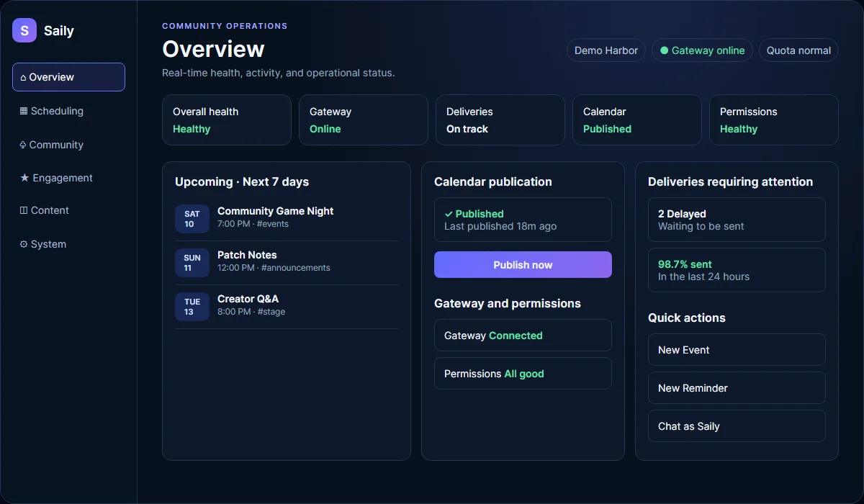Screen dimensions: 864x504
Task: Click the Community Operations label
Action: coord(225,26)
